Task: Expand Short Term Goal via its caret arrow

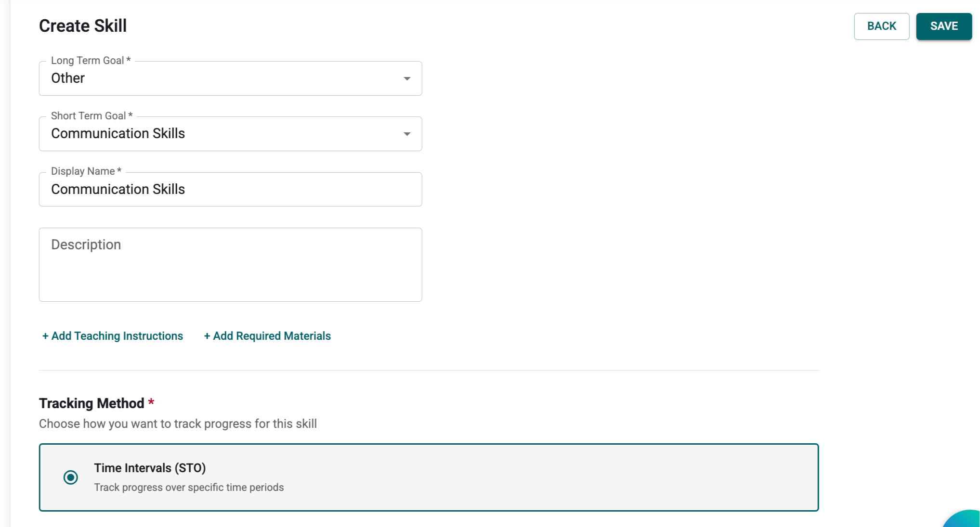Action: tap(407, 134)
